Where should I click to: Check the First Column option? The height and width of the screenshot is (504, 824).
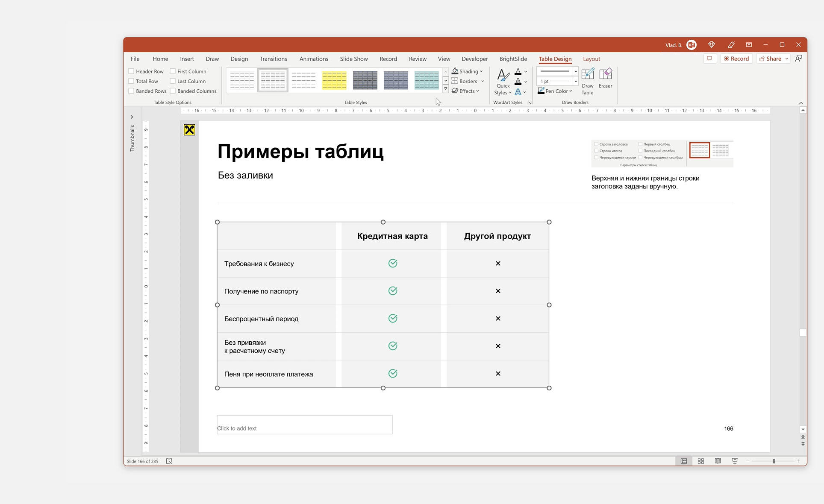pyautogui.click(x=173, y=71)
